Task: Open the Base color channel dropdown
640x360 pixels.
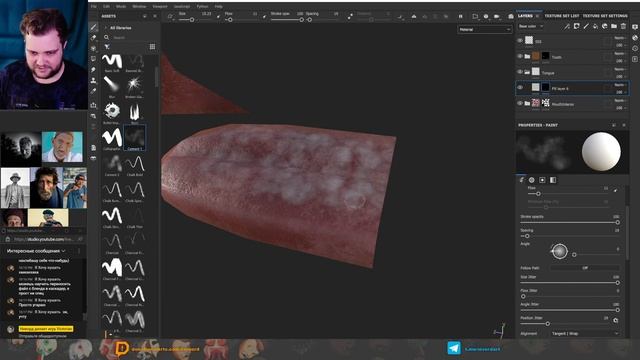Action: click(x=531, y=27)
